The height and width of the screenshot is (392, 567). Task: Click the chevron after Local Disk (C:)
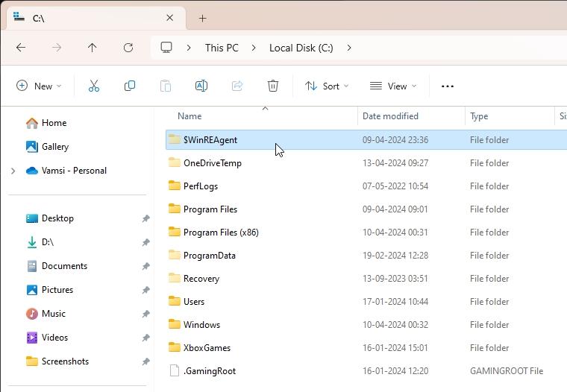[x=349, y=48]
